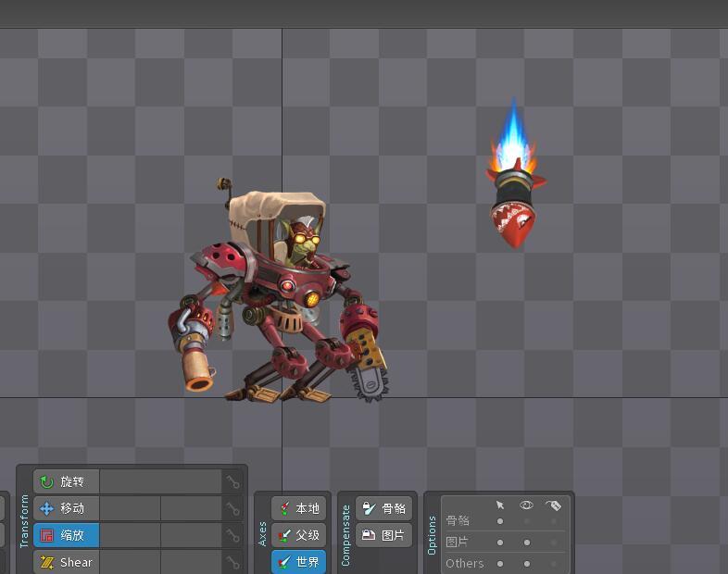728x574 pixels.
Task: Select the 旋转 rotate tool
Action: pyautogui.click(x=67, y=481)
